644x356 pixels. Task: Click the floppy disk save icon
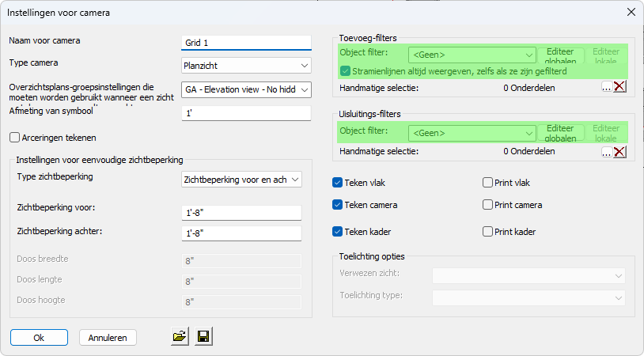coord(203,337)
